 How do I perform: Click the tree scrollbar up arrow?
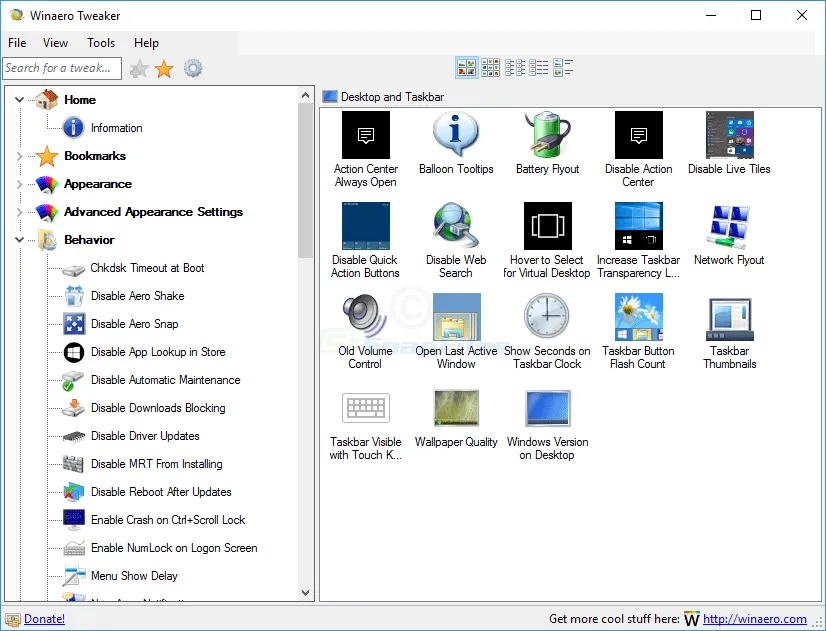[306, 95]
